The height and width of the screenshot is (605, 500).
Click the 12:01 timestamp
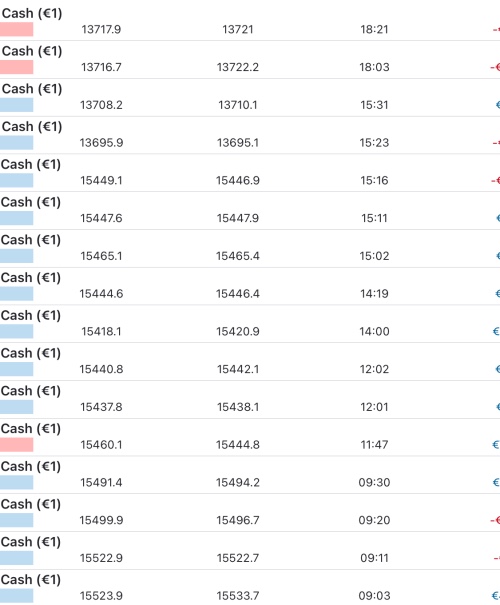coord(374,407)
